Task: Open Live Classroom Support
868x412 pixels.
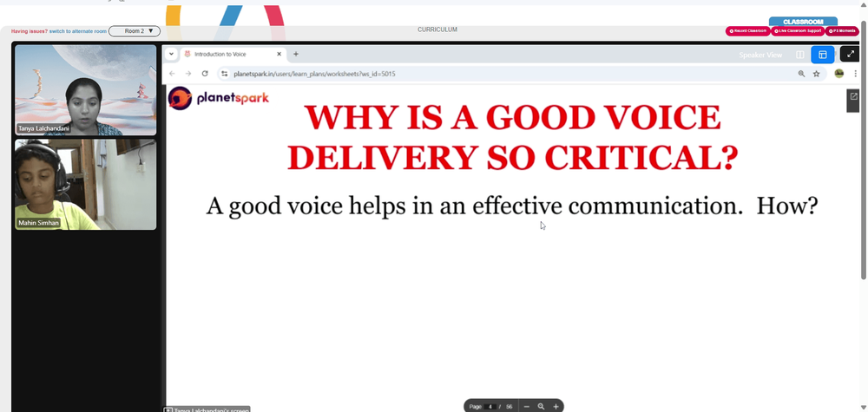Action: click(x=798, y=31)
